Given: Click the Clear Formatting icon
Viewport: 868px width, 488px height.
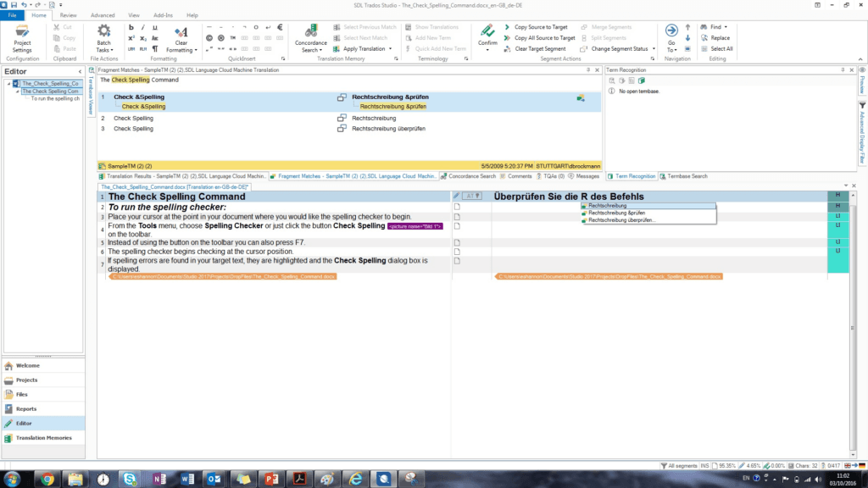Looking at the screenshot, I should coord(181,34).
